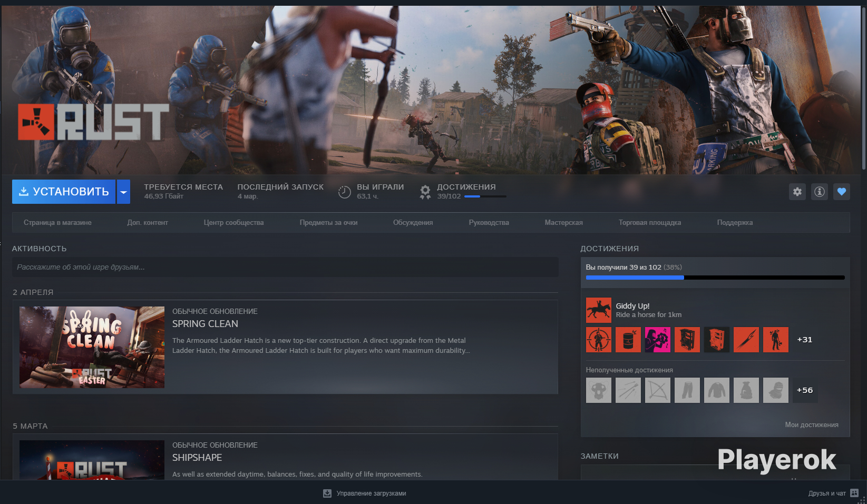Viewport: 867px width, 504px height.
Task: Click the downloads tray icon at bottom
Action: (327, 493)
